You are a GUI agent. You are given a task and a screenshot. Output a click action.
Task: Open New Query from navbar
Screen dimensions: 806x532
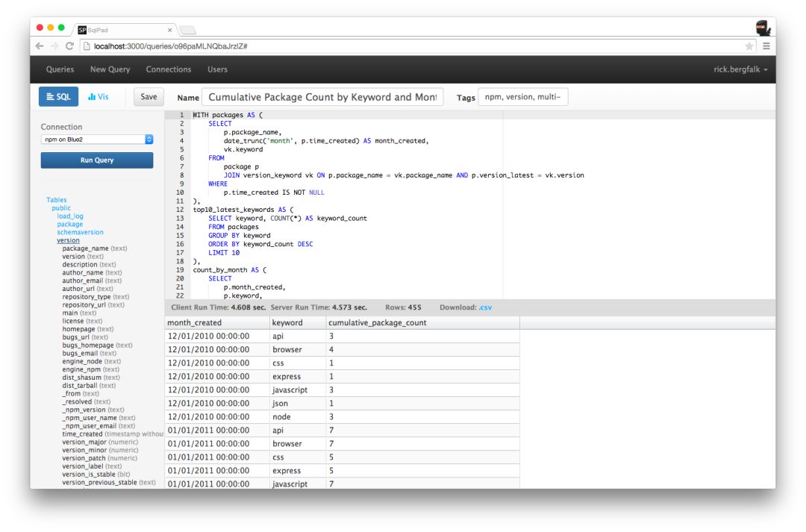[x=110, y=69]
